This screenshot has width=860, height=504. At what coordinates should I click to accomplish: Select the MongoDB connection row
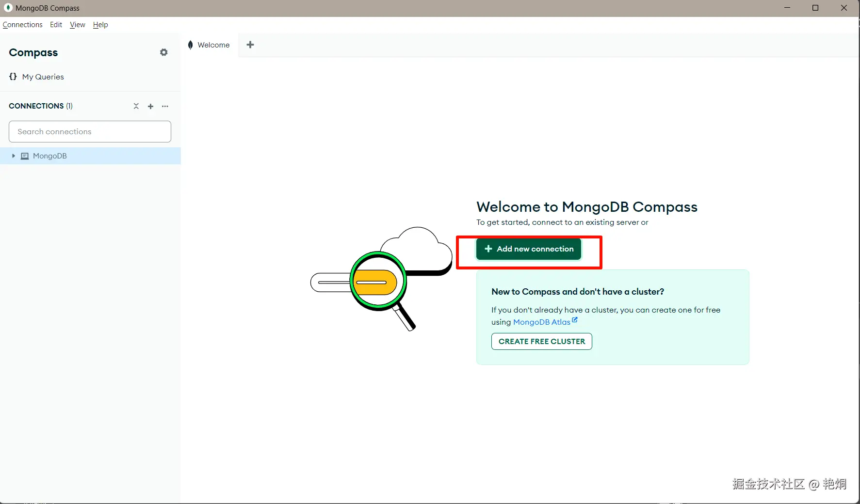click(x=90, y=156)
